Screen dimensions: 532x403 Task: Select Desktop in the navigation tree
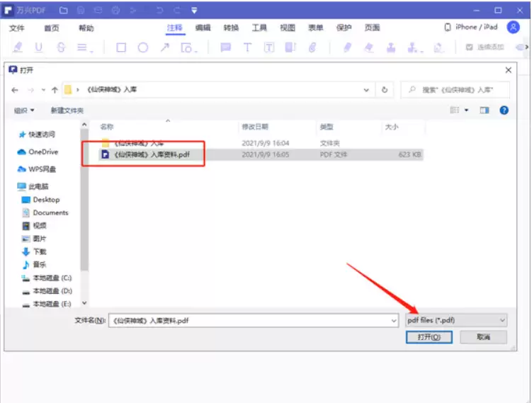pos(46,200)
